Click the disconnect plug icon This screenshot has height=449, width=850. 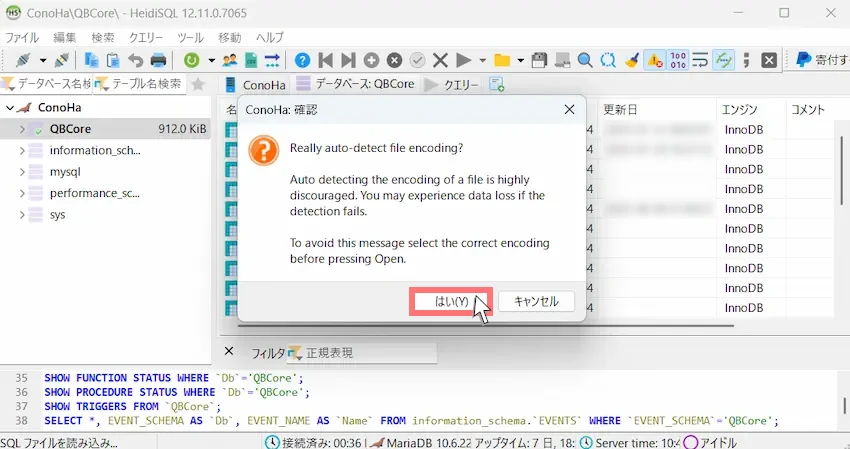pos(61,60)
